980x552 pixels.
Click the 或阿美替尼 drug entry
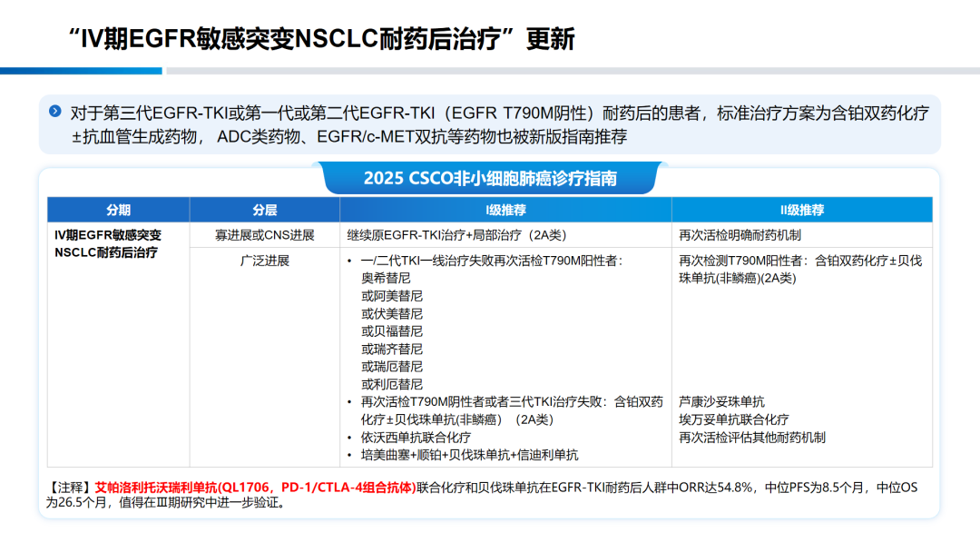tap(392, 296)
